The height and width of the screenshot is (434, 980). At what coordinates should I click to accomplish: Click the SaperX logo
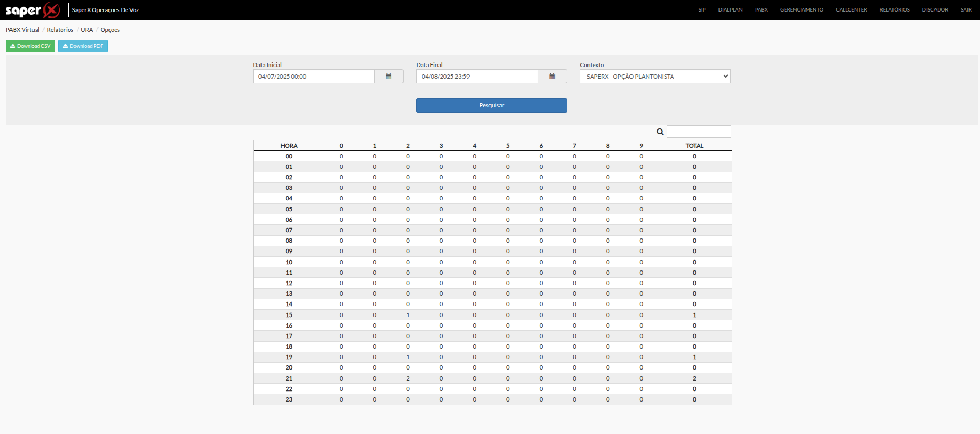coord(32,10)
